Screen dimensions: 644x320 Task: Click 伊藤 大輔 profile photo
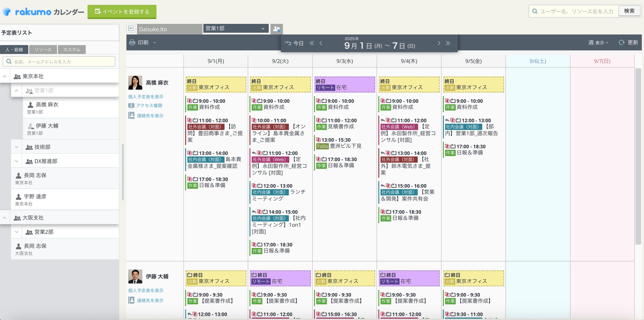135,276
